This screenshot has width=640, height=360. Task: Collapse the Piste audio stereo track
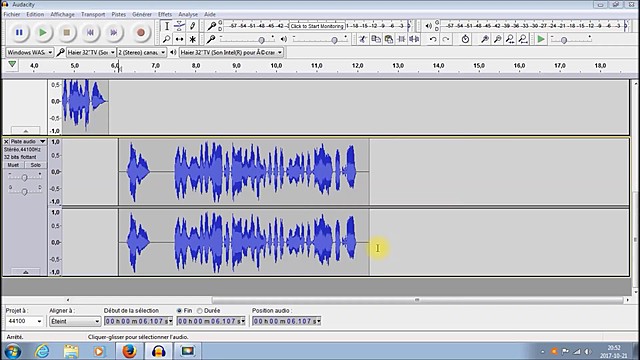click(25, 271)
